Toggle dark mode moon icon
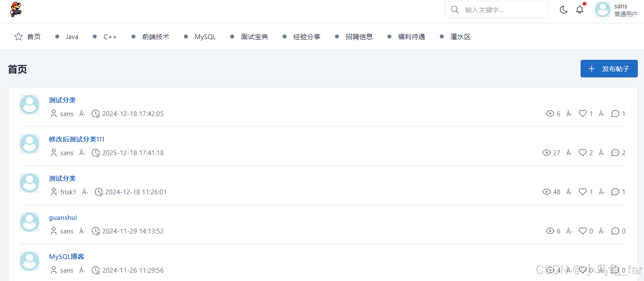The image size is (644, 281). 563,10
